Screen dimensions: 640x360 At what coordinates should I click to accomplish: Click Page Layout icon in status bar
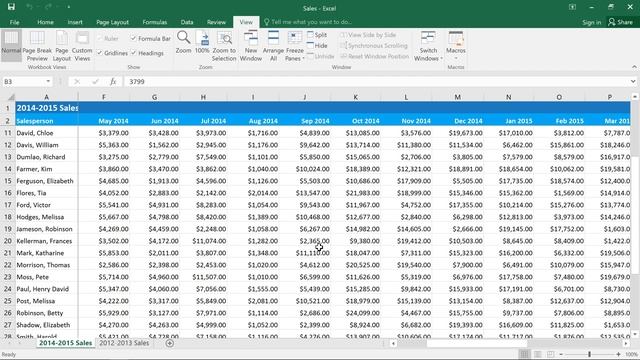pyautogui.click(x=538, y=354)
